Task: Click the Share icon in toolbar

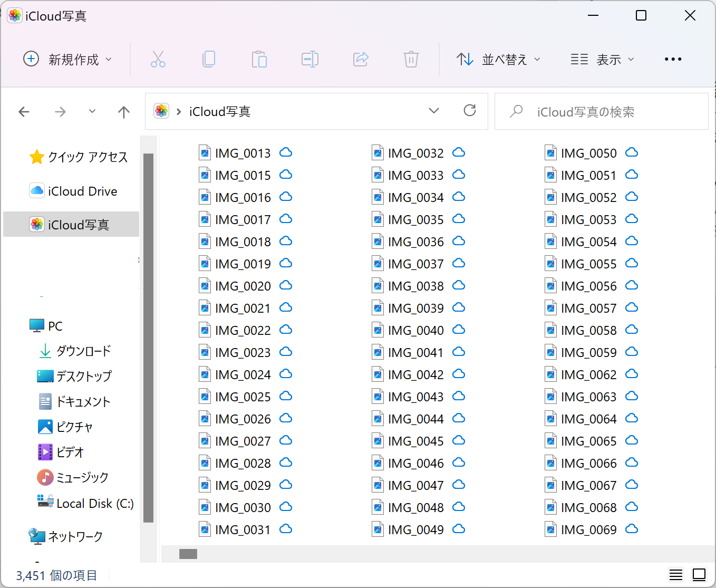Action: (361, 59)
